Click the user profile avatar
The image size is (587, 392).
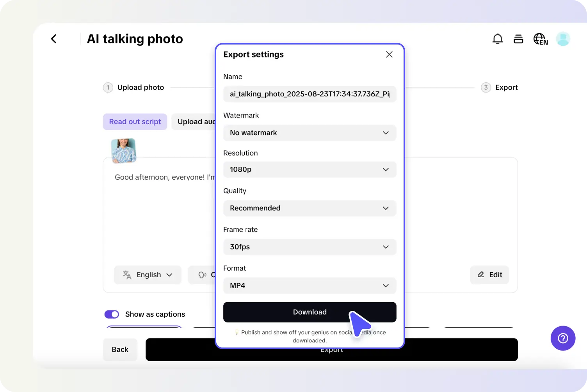tap(563, 39)
